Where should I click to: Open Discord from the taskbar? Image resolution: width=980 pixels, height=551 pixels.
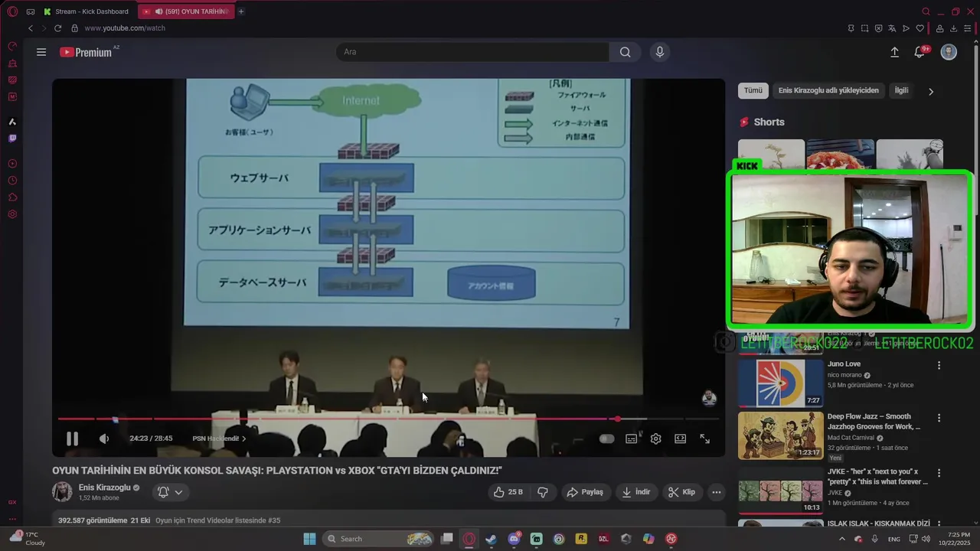[x=514, y=539]
